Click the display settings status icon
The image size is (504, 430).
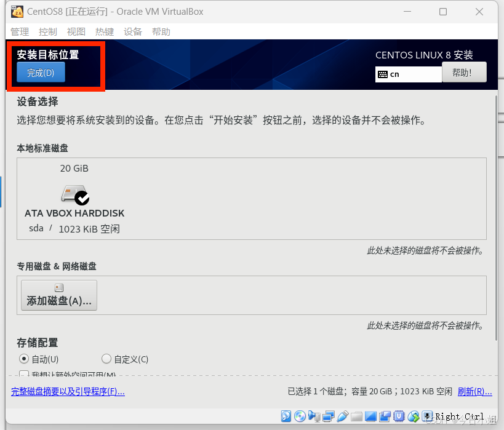[x=370, y=416]
